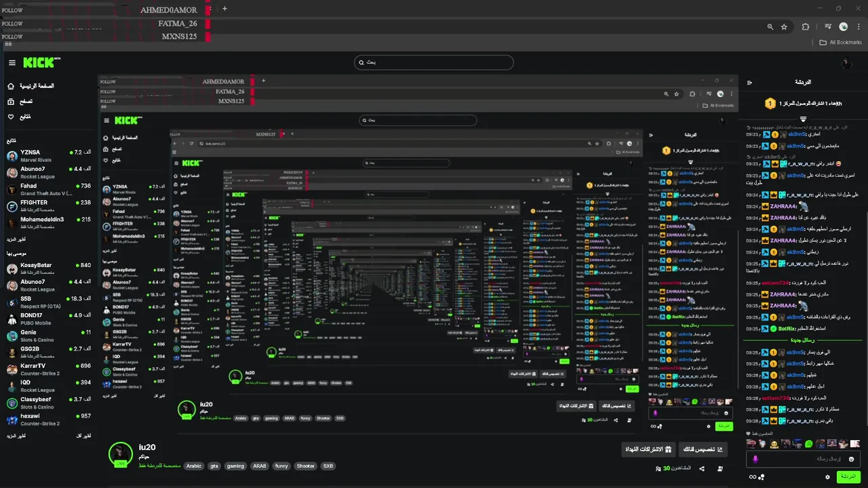Open a new browser tab with the plus
The image size is (868, 488).
point(224,9)
